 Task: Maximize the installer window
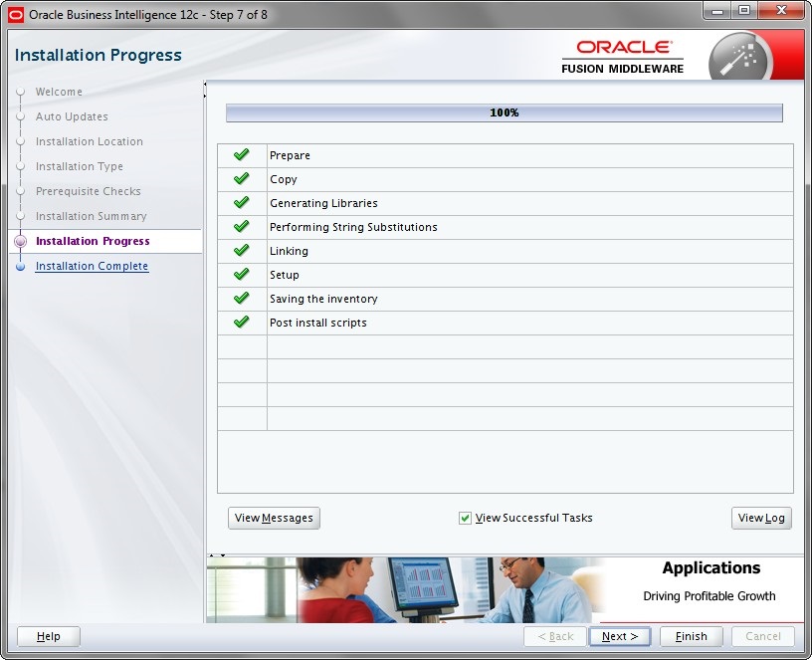click(744, 11)
